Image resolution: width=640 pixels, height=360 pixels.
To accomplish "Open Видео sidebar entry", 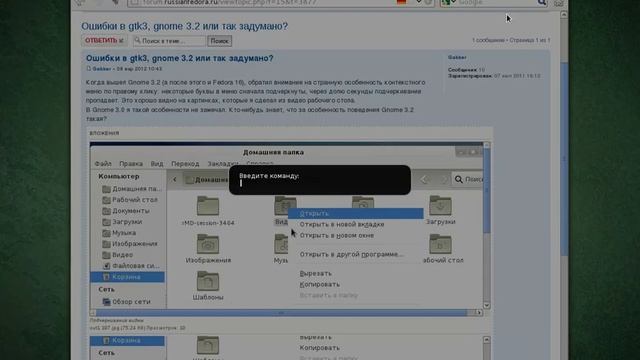I will tap(117, 255).
